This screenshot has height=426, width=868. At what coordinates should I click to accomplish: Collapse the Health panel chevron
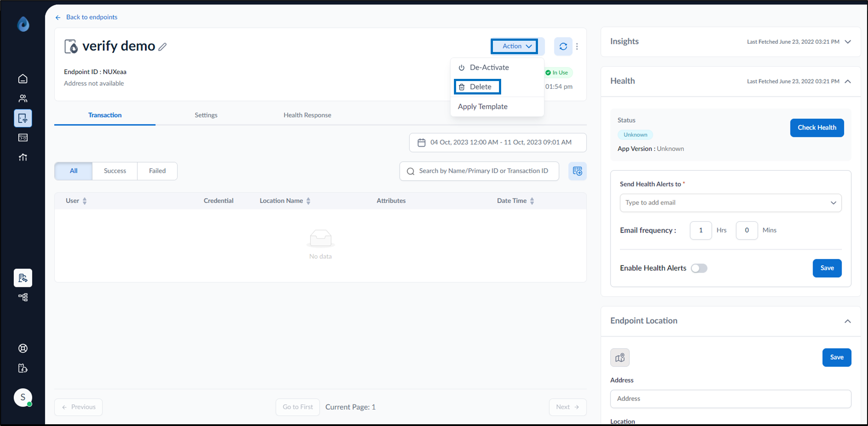848,81
